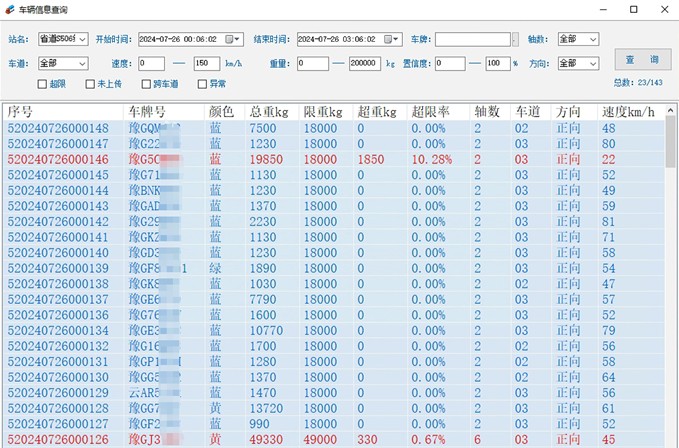The height and width of the screenshot is (448, 679).
Task: Enable the 异常 checkbox
Action: point(202,84)
